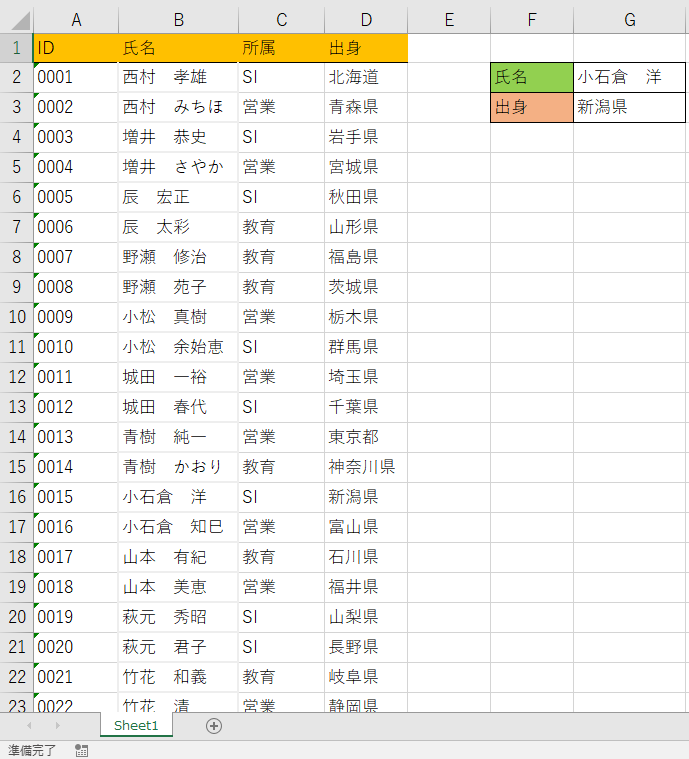Select row 22 header

[16, 677]
